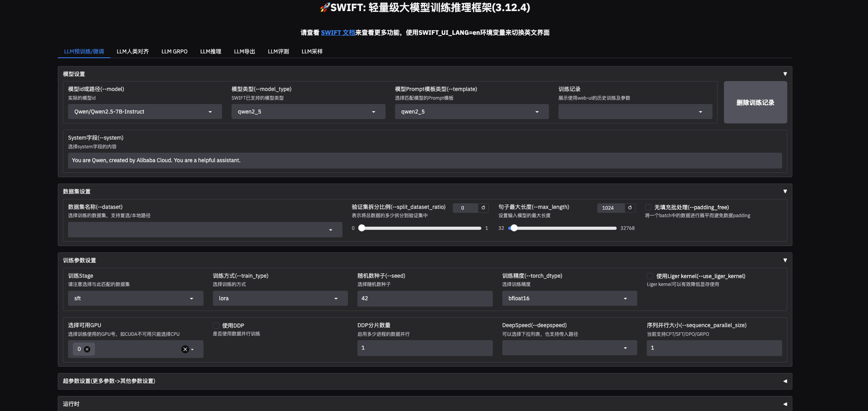The height and width of the screenshot is (411, 868).
Task: Open the 训练记录 dropdown
Action: [635, 112]
